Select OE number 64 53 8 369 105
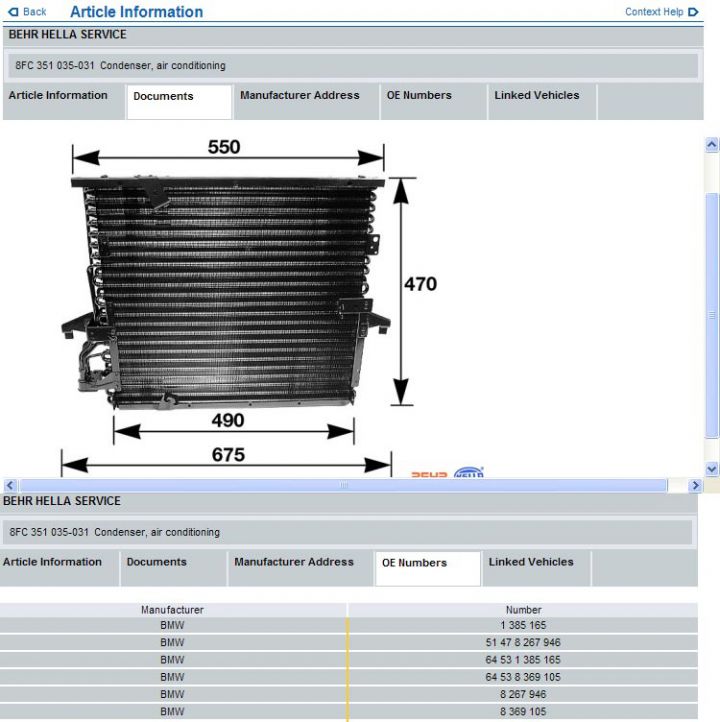The width and height of the screenshot is (720, 722). tap(523, 677)
